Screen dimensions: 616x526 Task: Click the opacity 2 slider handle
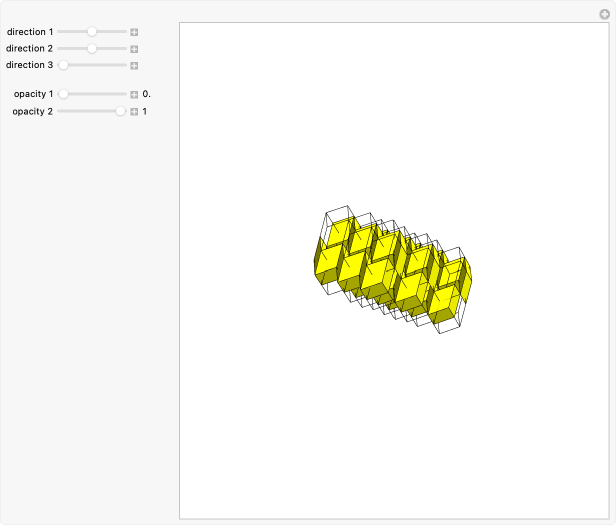[x=121, y=111]
